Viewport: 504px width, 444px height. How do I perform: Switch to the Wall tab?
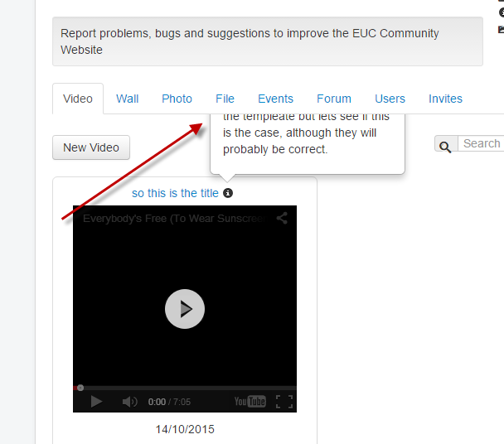pos(128,99)
